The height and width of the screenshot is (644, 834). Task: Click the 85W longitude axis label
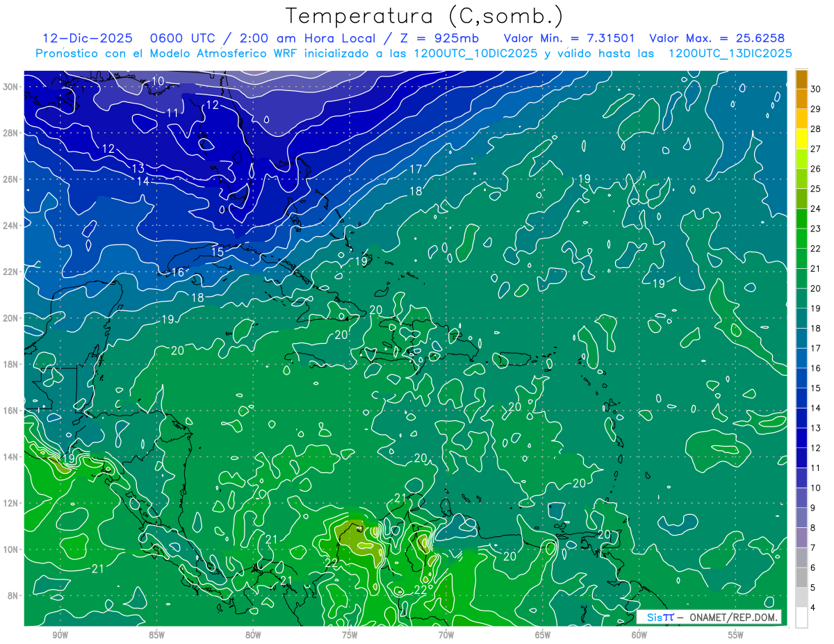(x=156, y=635)
